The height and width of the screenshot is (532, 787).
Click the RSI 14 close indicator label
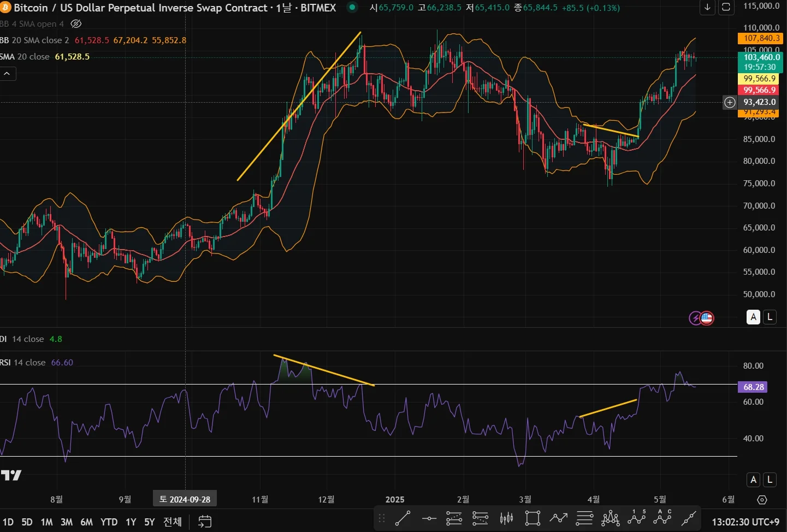pyautogui.click(x=23, y=363)
